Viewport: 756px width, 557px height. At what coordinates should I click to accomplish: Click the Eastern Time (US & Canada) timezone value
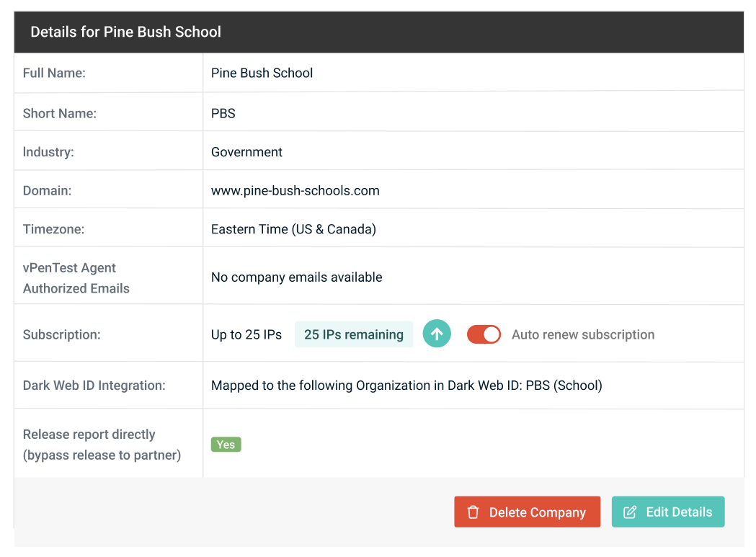(x=293, y=229)
